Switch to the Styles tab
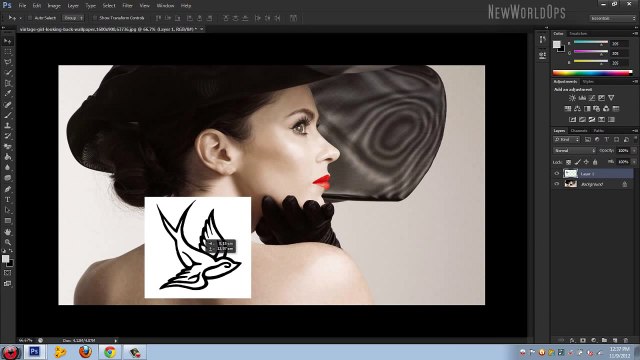The width and height of the screenshot is (640, 360). click(588, 82)
